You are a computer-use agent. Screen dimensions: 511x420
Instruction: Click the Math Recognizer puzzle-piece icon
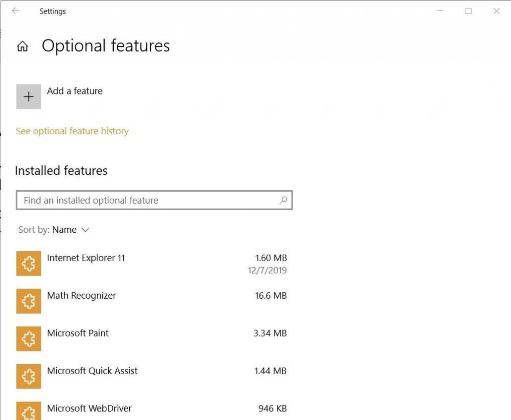point(28,301)
